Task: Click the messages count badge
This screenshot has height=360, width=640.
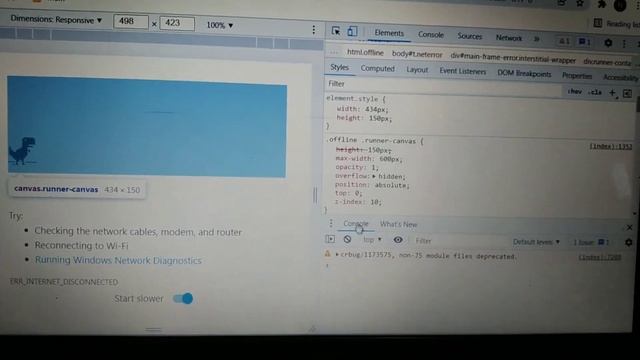Action: tap(584, 42)
